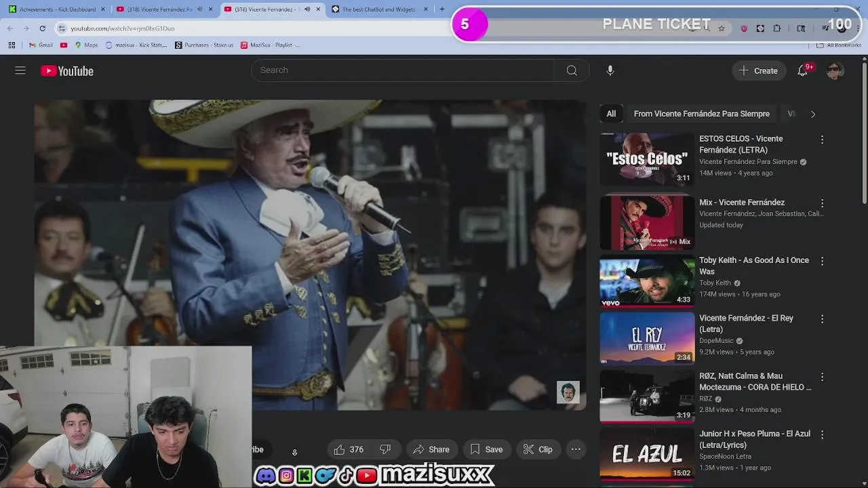Reload the current page
The width and height of the screenshot is (868, 488).
[42, 28]
